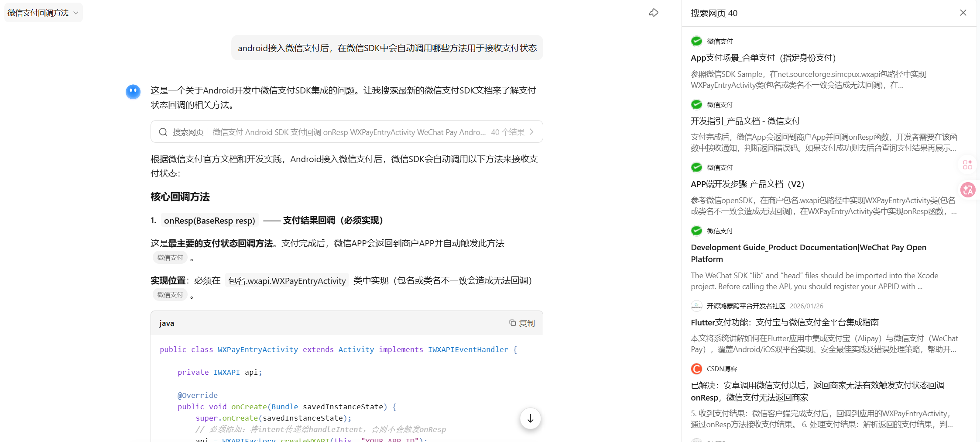Open App支付场景_合单支付 search result
The height and width of the screenshot is (442, 980).
coord(763,58)
